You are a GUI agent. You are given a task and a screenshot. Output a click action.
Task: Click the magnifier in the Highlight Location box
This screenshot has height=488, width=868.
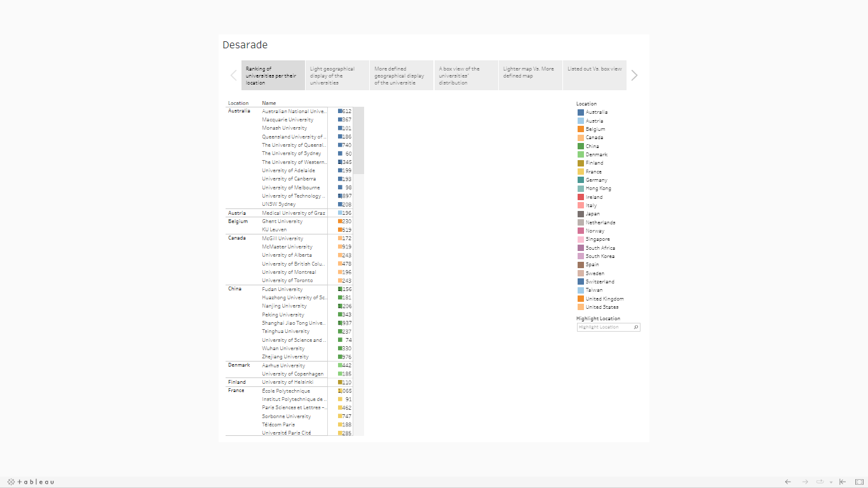(x=636, y=327)
